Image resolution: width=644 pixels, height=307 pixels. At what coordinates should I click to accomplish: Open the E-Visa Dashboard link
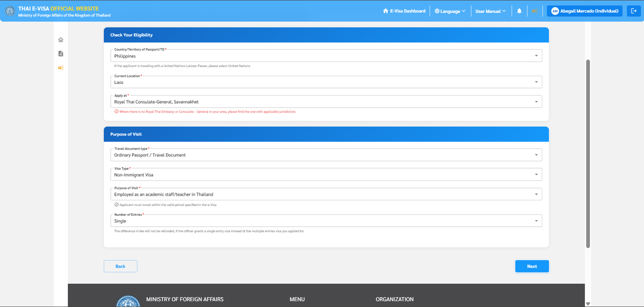coord(404,11)
